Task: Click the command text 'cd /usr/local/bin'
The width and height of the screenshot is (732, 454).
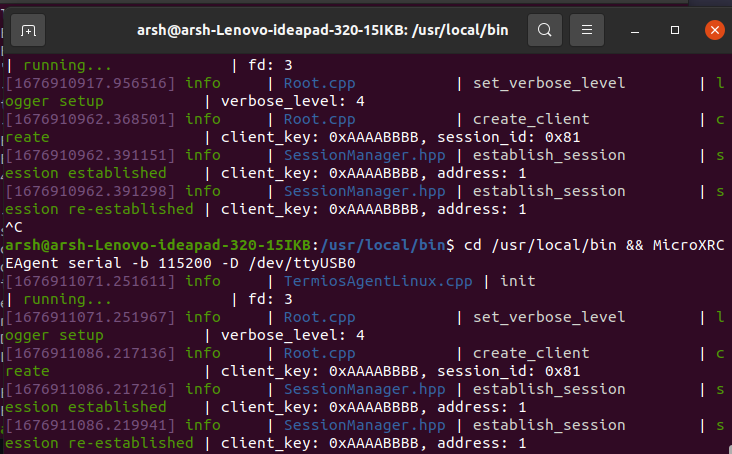Action: pyautogui.click(x=540, y=245)
